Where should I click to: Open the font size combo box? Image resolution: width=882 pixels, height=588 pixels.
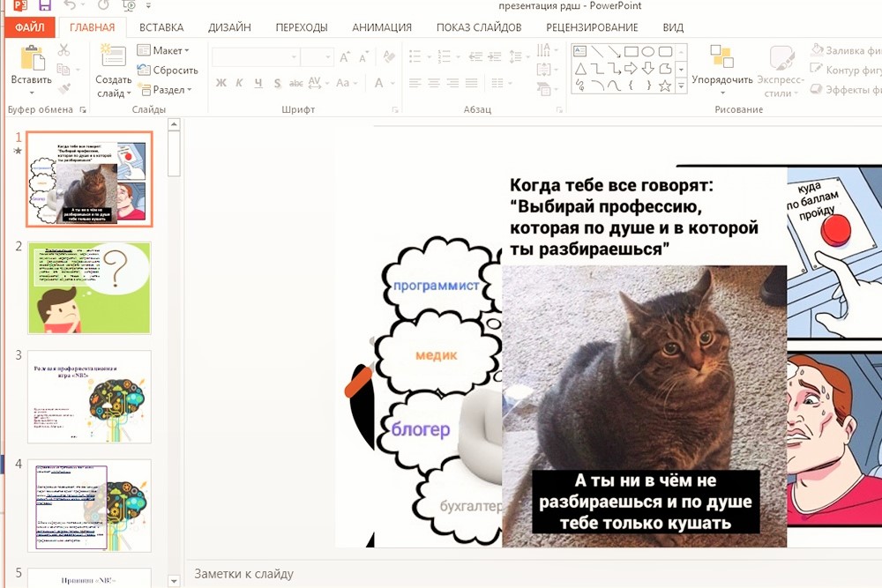tap(317, 56)
